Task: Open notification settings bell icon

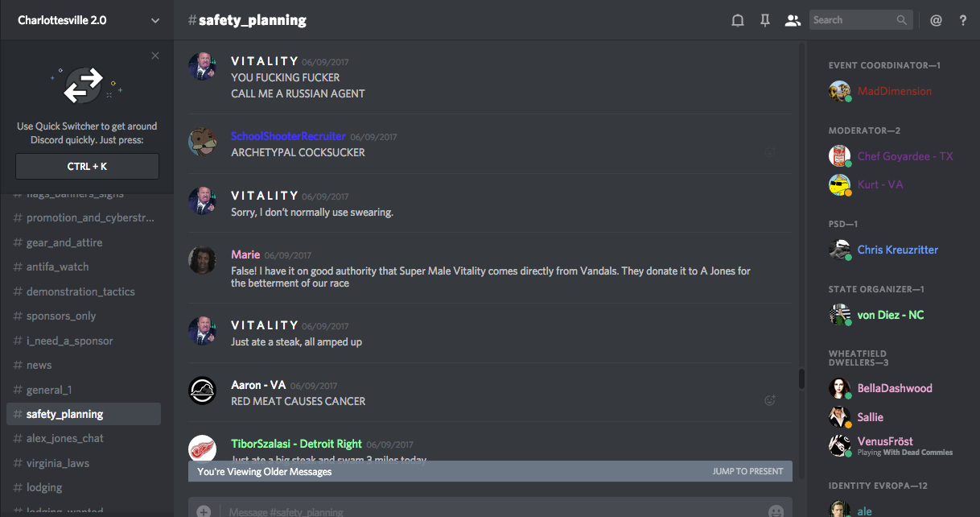Action: point(737,20)
